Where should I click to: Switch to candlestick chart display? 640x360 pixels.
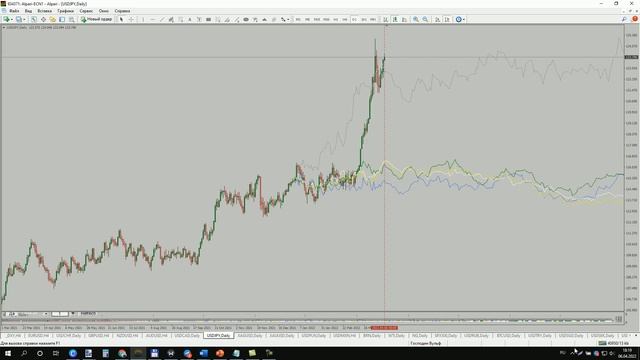coord(395,19)
